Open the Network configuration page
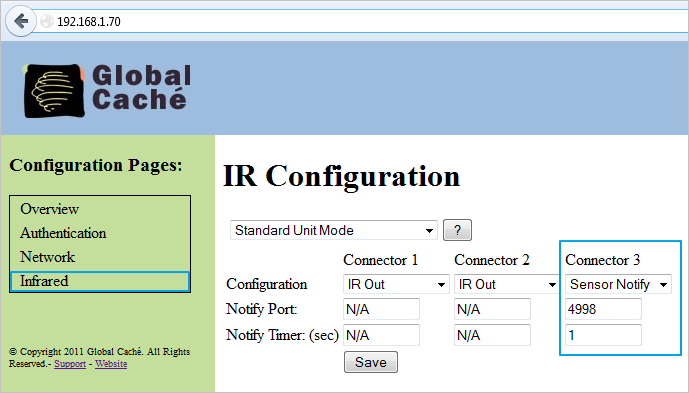The width and height of the screenshot is (689, 393). coord(47,257)
